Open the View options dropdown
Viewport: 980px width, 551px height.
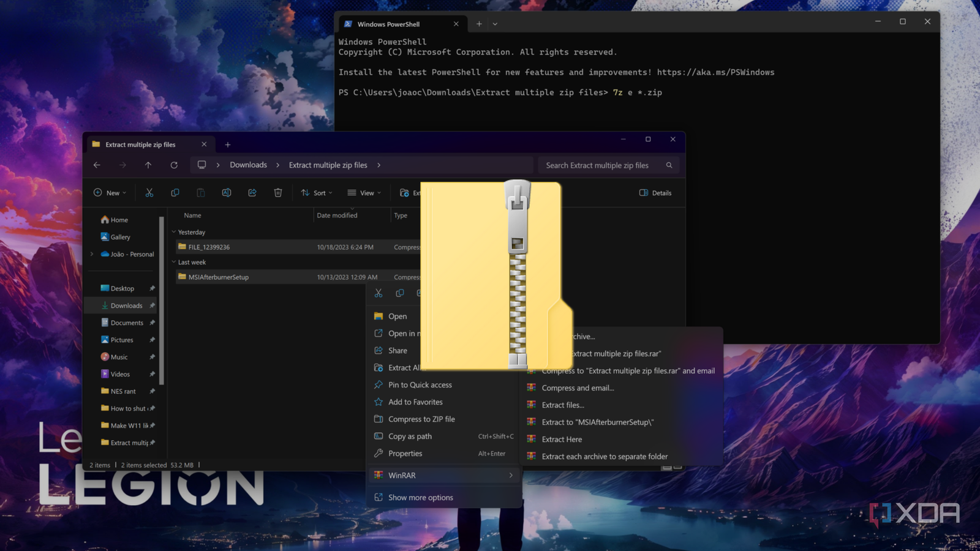point(364,192)
